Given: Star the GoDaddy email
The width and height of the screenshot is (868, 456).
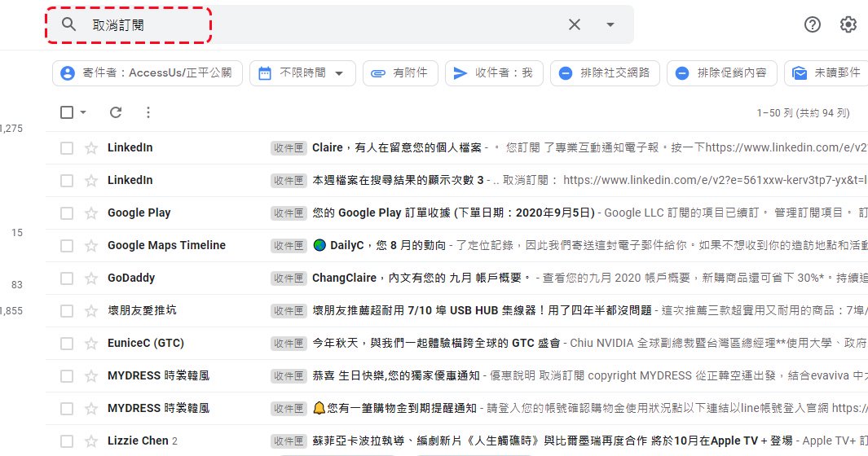Looking at the screenshot, I should point(90,278).
